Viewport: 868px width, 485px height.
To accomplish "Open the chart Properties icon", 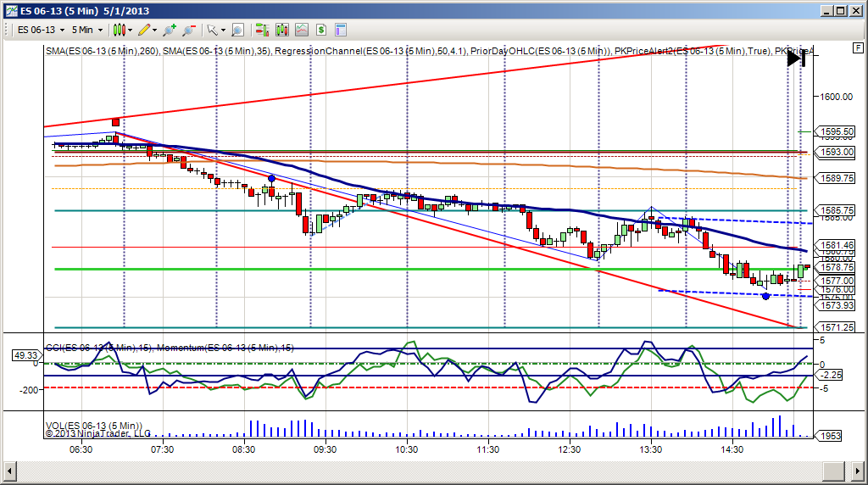I will [341, 30].
